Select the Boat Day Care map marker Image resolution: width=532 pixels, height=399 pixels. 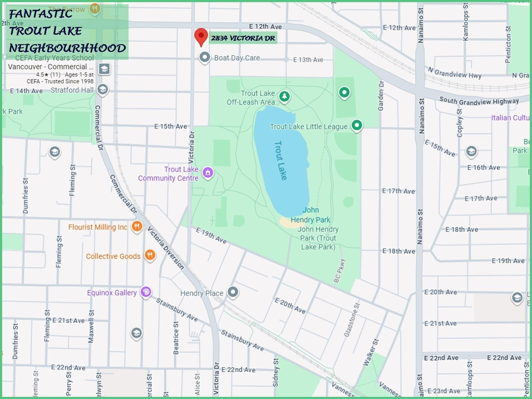(205, 57)
